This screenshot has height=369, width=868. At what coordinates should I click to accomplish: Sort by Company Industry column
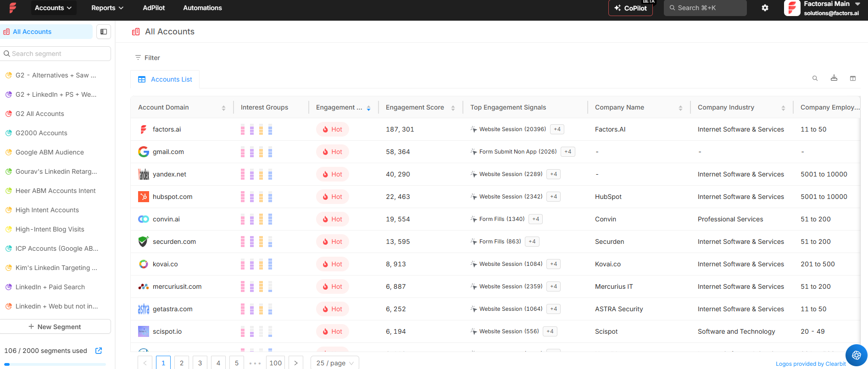tap(783, 108)
